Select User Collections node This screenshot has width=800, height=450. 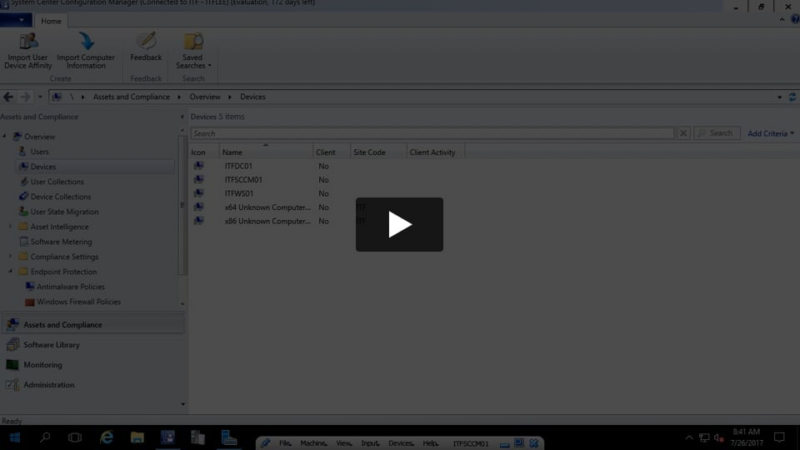[57, 182]
